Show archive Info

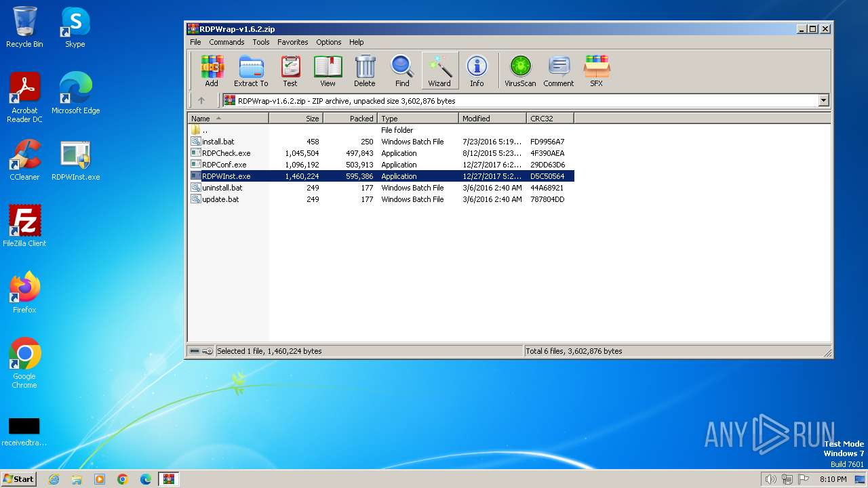[x=477, y=71]
